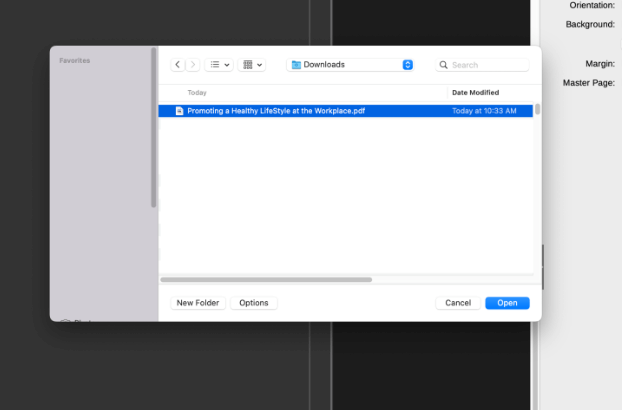Image resolution: width=622 pixels, height=410 pixels.
Task: Click the Today group header
Action: coord(197,92)
